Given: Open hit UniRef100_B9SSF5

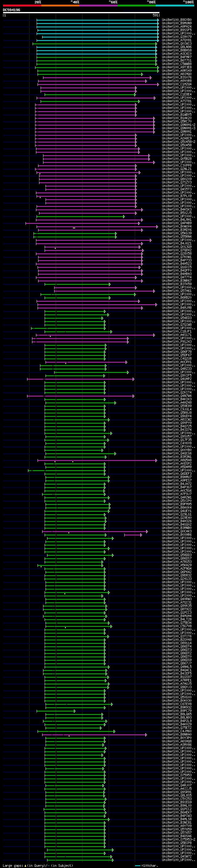Looking at the screenshot, I should 177,30.
